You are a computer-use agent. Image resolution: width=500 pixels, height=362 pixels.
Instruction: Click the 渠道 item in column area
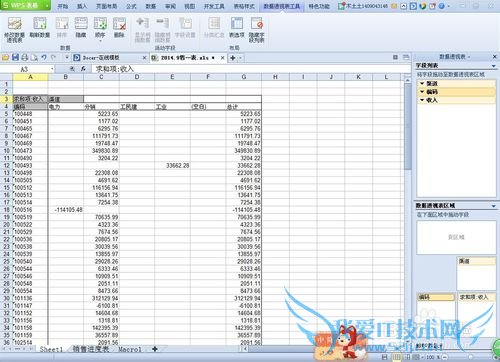point(476,261)
